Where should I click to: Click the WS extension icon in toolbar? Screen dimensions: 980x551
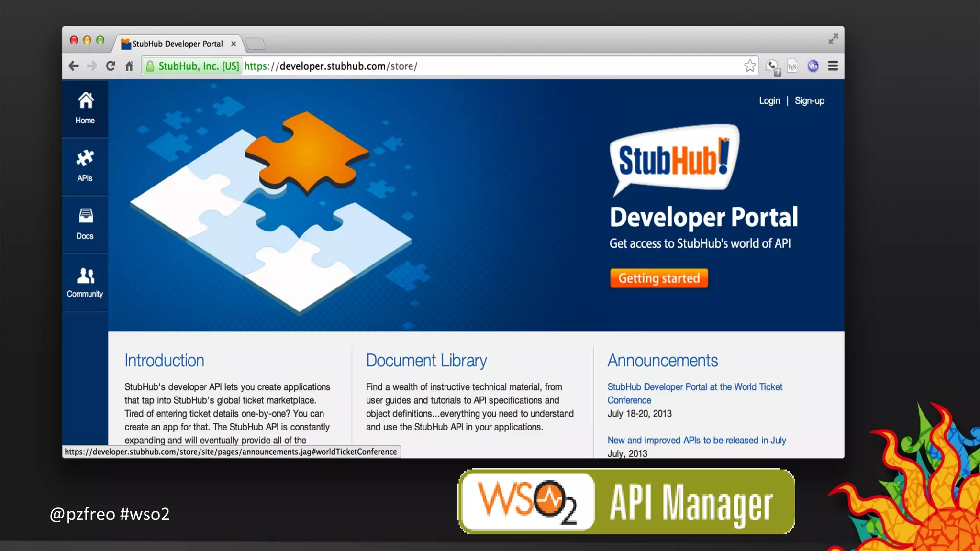tap(813, 66)
